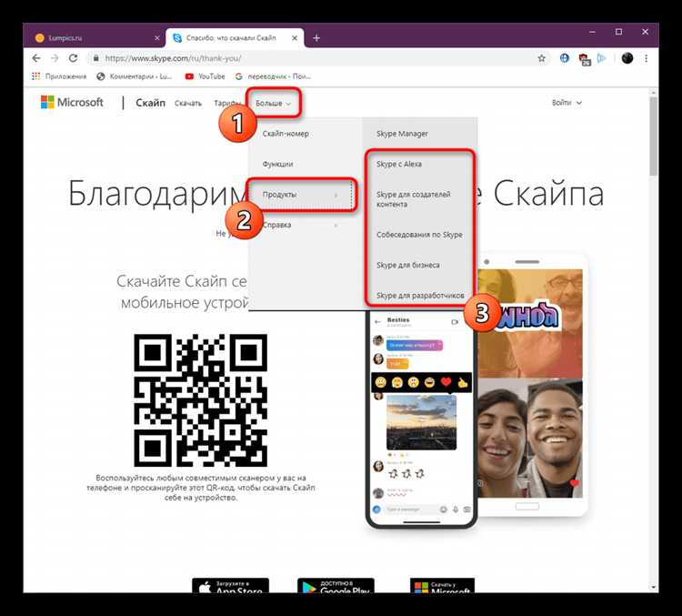Choose Skype для бизнеса
Screen dimensions: 682x616
point(408,265)
